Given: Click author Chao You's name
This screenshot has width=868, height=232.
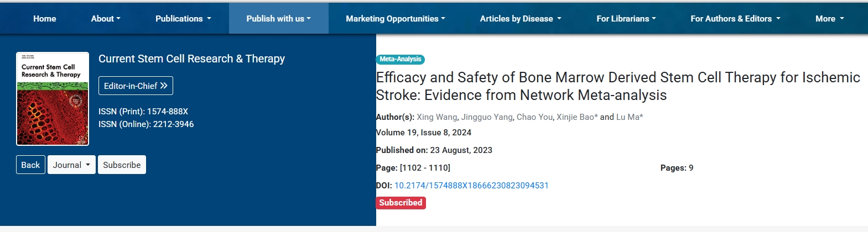Looking at the screenshot, I should click(x=535, y=117).
